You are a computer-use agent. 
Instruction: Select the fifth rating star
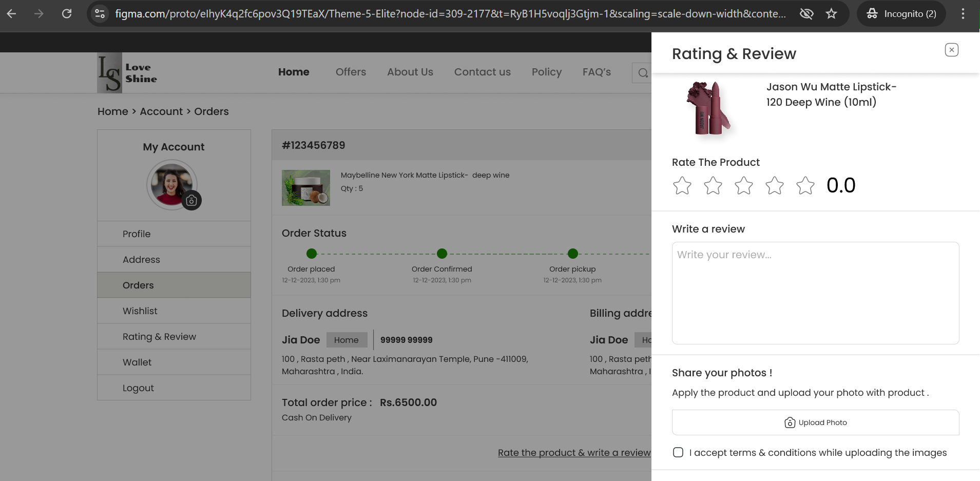pos(805,185)
